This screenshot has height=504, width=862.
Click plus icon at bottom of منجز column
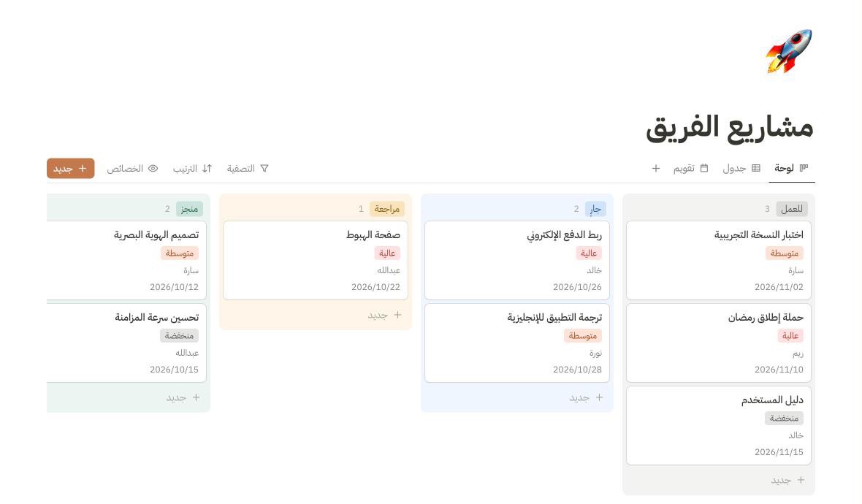tap(196, 397)
